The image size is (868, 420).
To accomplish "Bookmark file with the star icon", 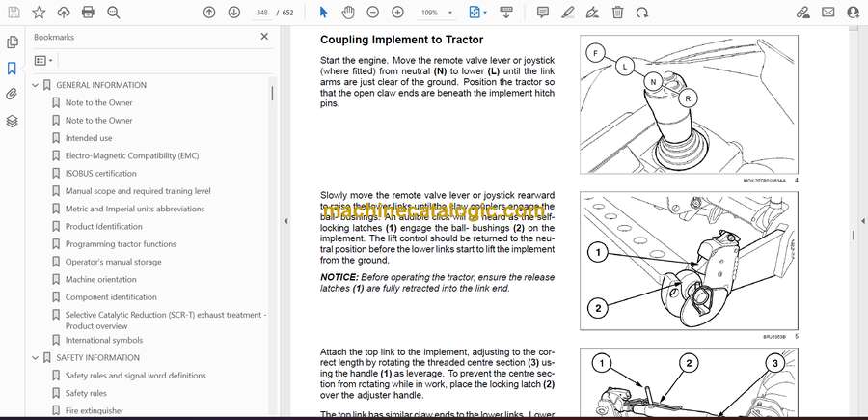I will click(x=39, y=13).
